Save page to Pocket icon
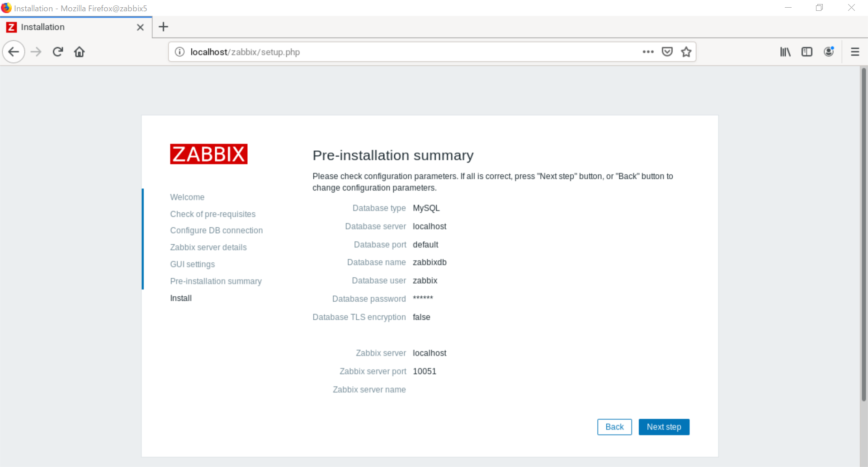868x467 pixels. coord(667,52)
